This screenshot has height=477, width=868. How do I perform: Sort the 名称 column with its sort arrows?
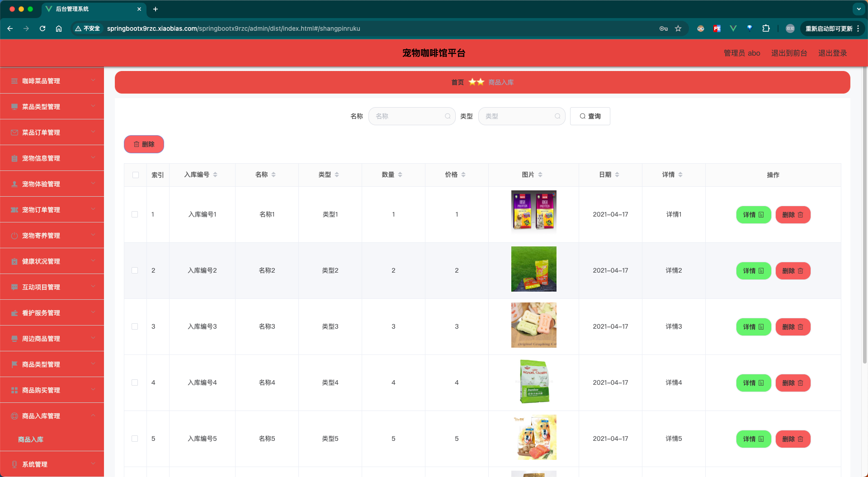[x=274, y=175]
